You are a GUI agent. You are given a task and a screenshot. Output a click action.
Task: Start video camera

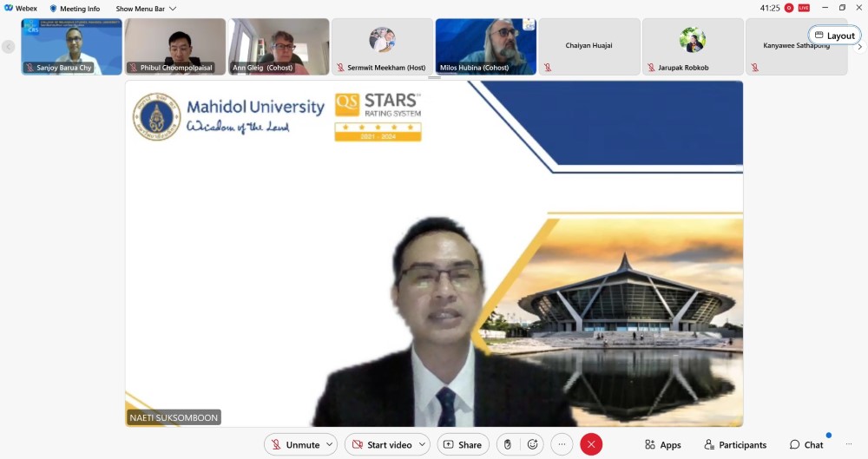pyautogui.click(x=380, y=444)
